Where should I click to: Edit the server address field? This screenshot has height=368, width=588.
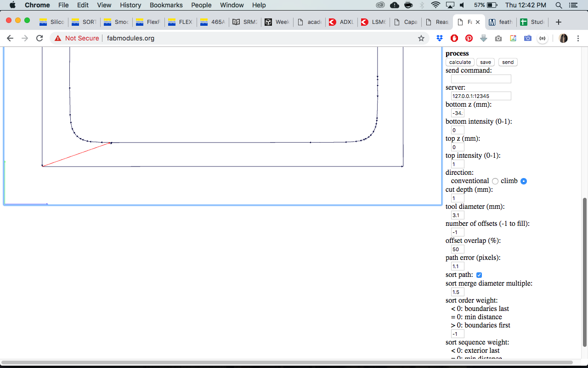pyautogui.click(x=481, y=96)
